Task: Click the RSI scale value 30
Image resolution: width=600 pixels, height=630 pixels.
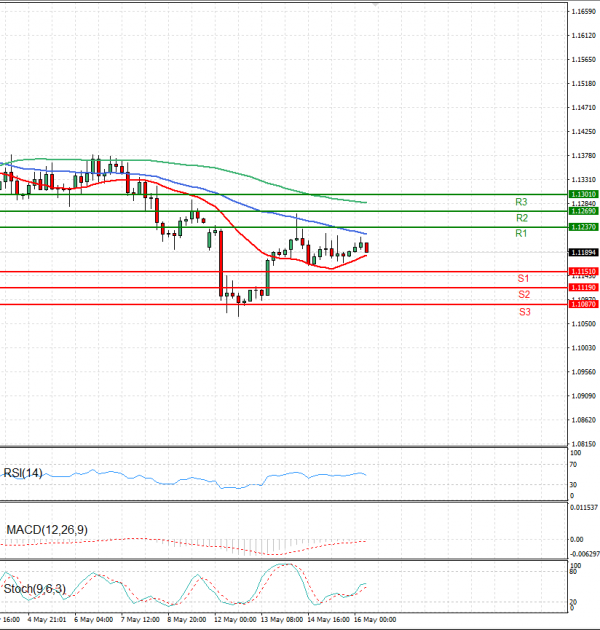Action: (x=573, y=485)
